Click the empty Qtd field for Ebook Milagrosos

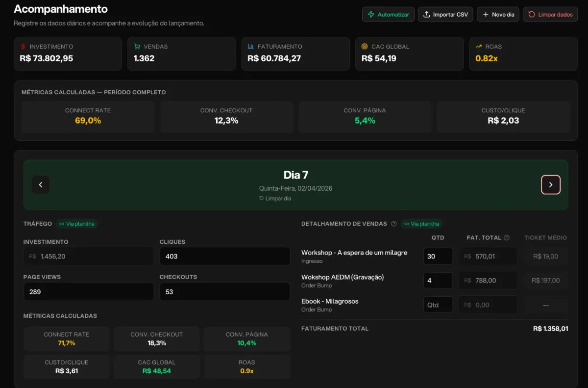coord(438,305)
